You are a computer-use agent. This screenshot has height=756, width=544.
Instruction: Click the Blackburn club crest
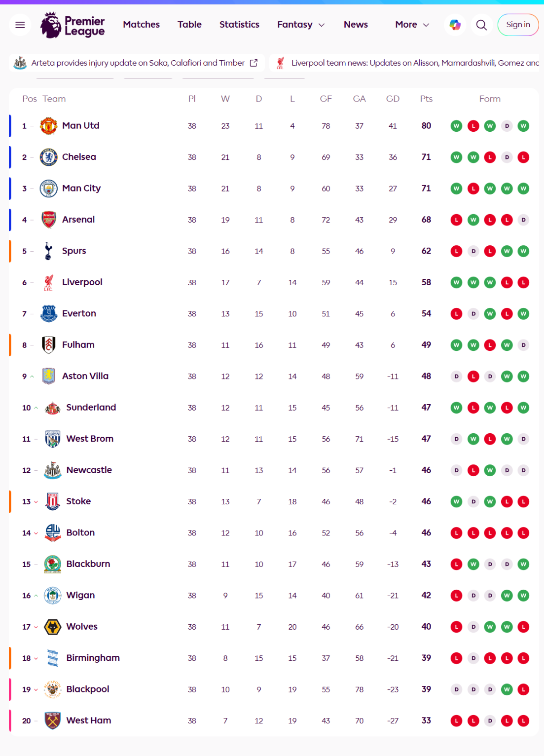52,565
